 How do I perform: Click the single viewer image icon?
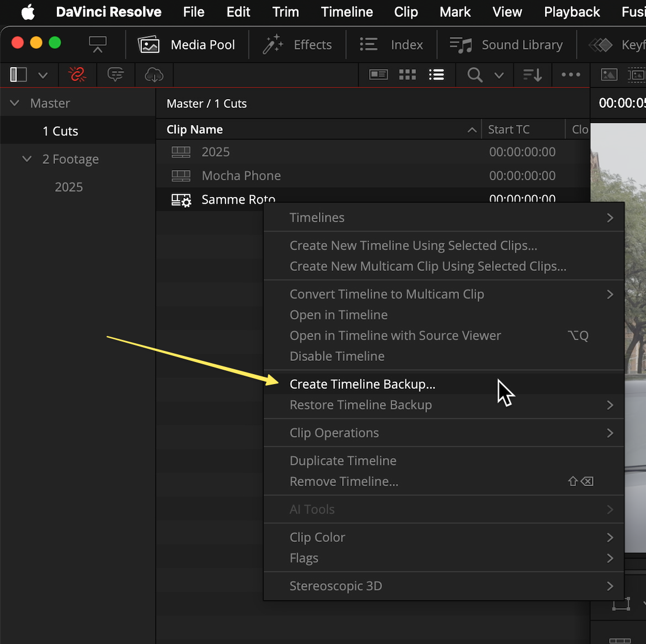tap(609, 74)
